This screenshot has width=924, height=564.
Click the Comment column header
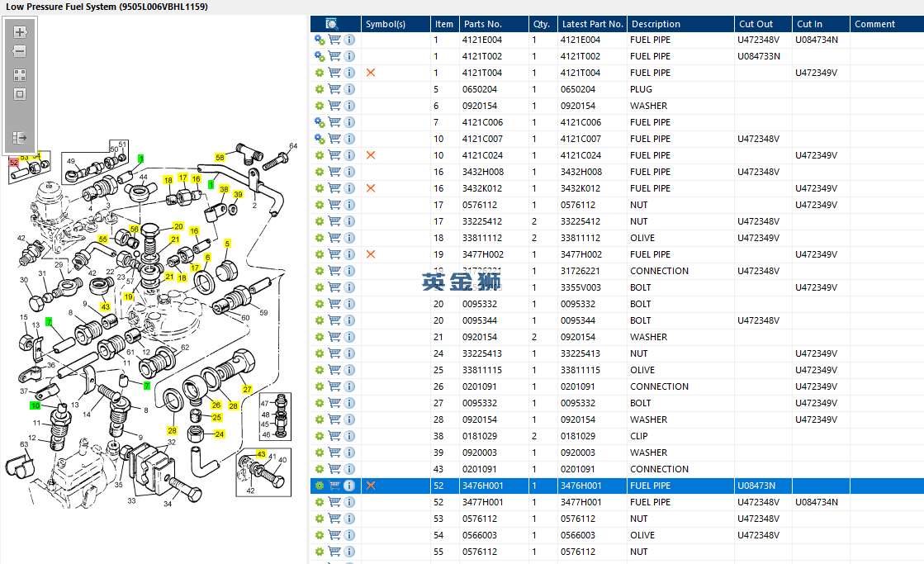click(887, 24)
